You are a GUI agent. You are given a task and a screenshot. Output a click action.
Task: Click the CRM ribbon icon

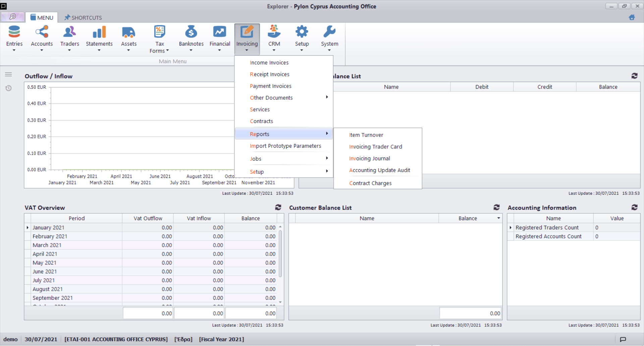click(274, 32)
